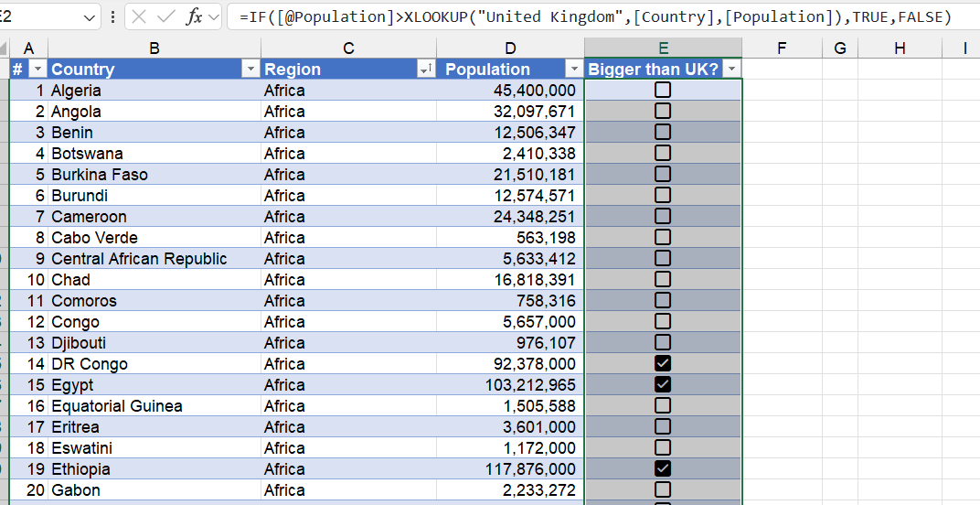980x505 pixels.
Task: Open the Bigger than UK? filter dropdown
Action: click(731, 70)
